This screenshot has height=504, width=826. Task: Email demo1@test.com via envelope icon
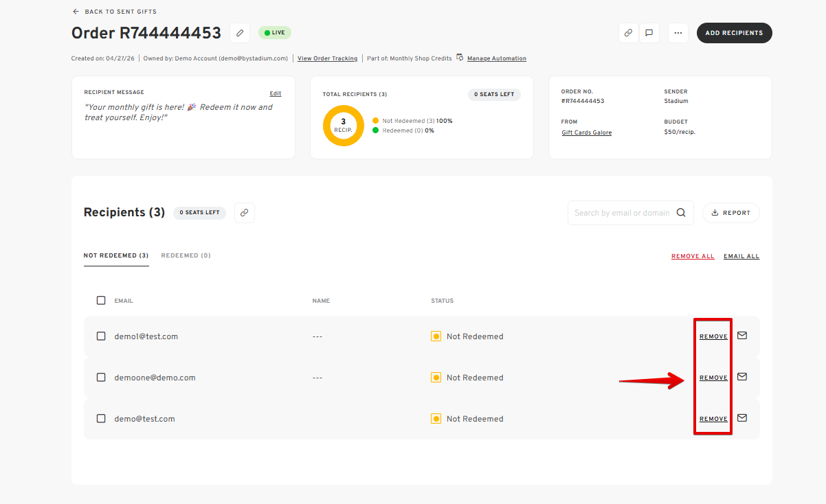click(742, 336)
